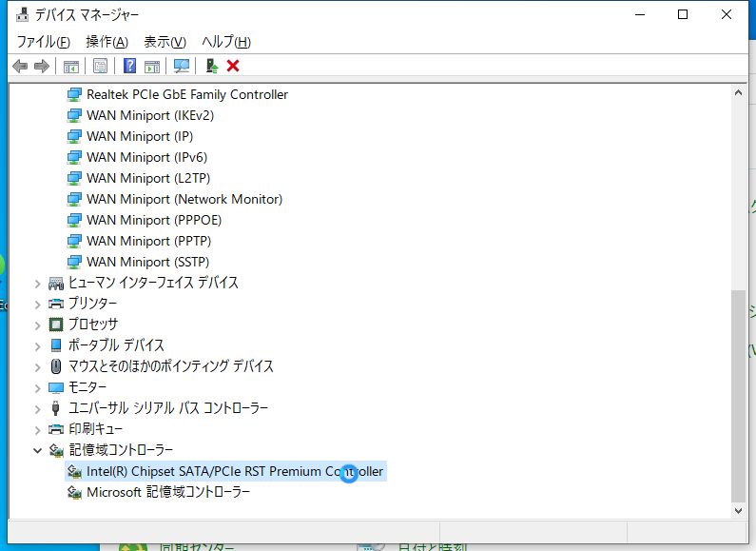The width and height of the screenshot is (756, 551).
Task: Click the vertical scrollbar thumb
Action: 738,396
